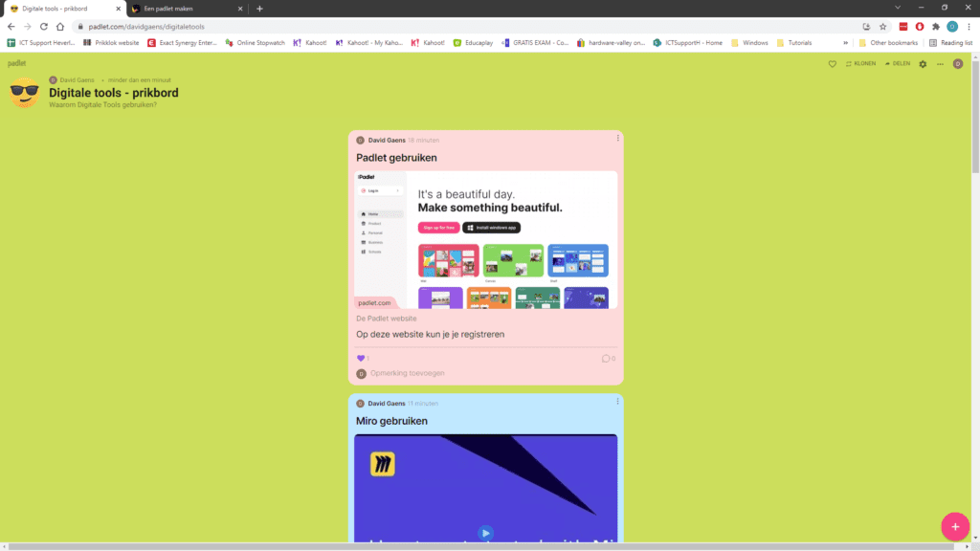Click the KLONEN remake button
The image size is (980, 551).
pyautogui.click(x=860, y=64)
